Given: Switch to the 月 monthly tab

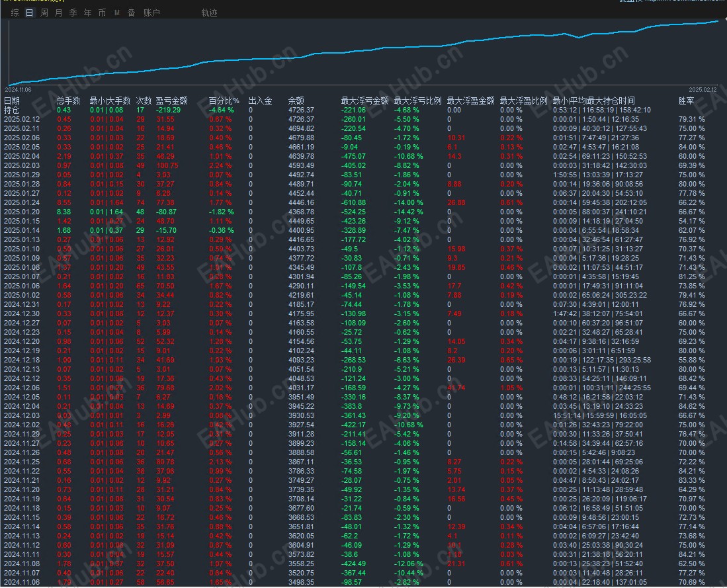Looking at the screenshot, I should tap(58, 13).
